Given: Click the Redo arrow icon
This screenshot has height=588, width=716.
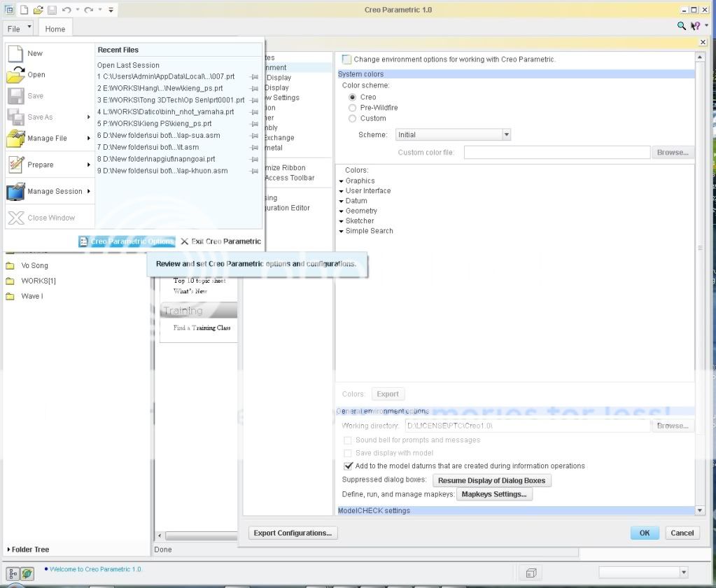Looking at the screenshot, I should [89, 10].
